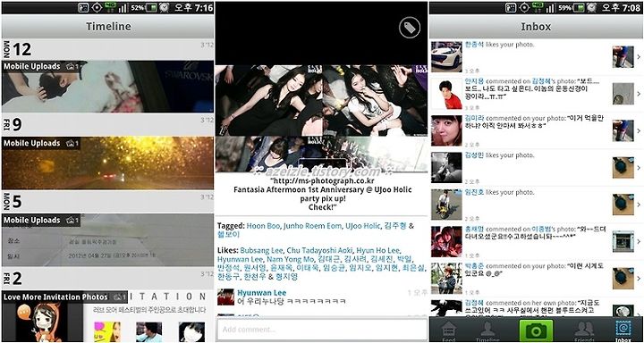Tap signal bars icon in 7:08 status bar
644x343 pixels.
[550, 7]
